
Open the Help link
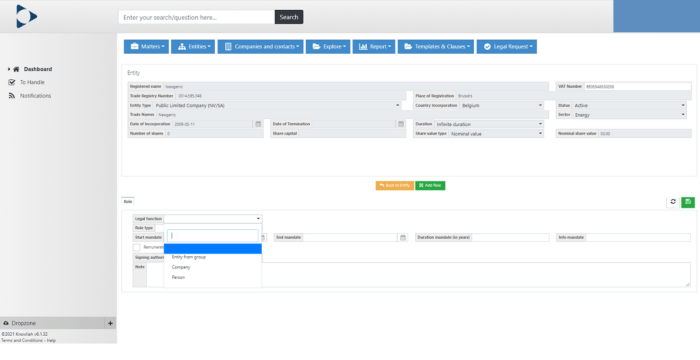click(x=51, y=340)
